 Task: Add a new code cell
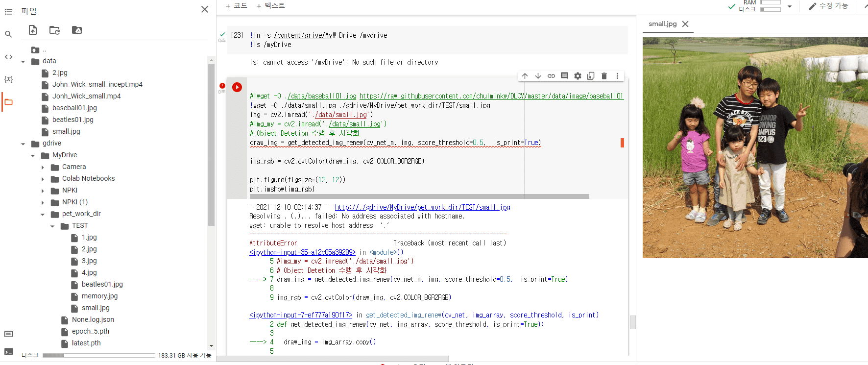tap(236, 6)
